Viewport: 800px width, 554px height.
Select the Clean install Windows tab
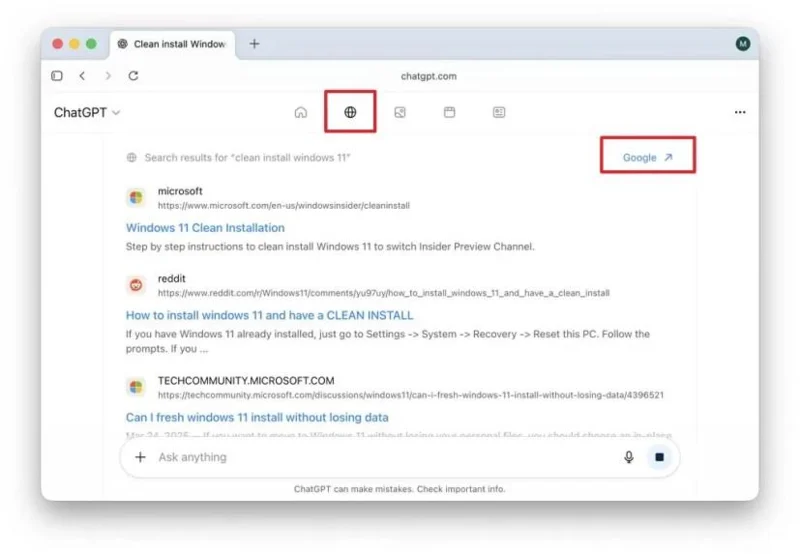[x=173, y=44]
